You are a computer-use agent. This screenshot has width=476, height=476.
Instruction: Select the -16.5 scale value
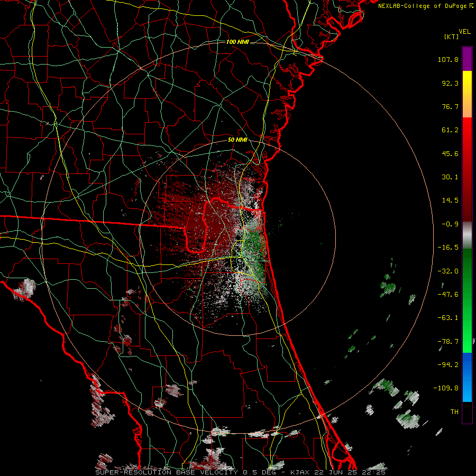coord(448,248)
